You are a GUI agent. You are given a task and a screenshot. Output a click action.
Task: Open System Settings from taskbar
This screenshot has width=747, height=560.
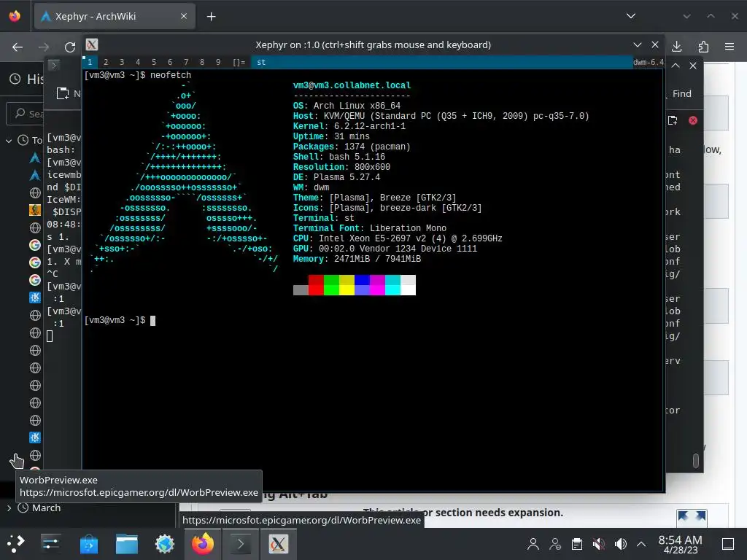(x=50, y=544)
